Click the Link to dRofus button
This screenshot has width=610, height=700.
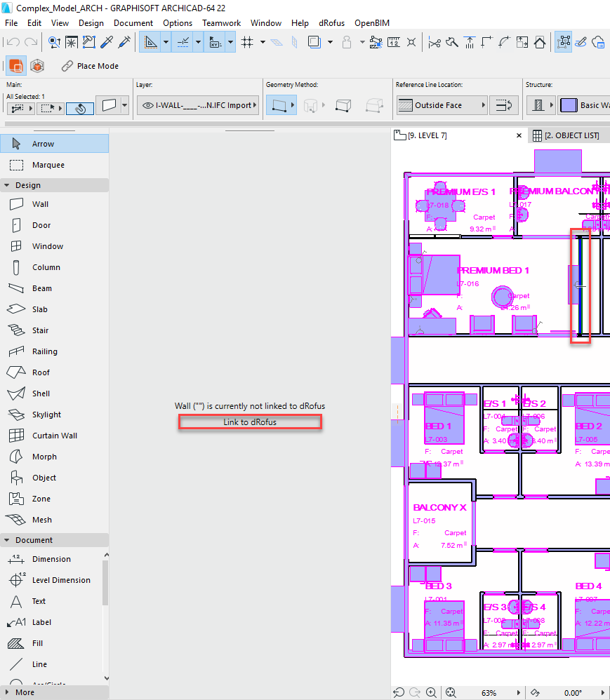tap(250, 422)
